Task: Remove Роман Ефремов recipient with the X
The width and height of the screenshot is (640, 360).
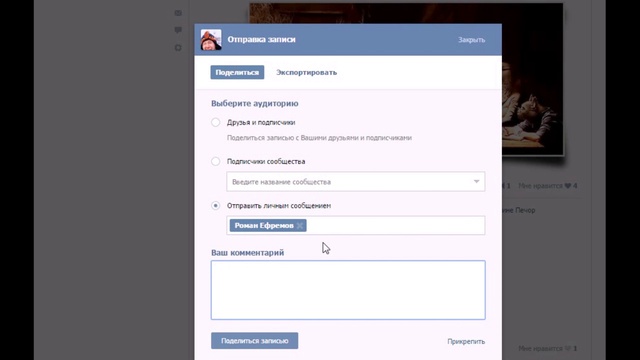Action: pyautogui.click(x=300, y=226)
